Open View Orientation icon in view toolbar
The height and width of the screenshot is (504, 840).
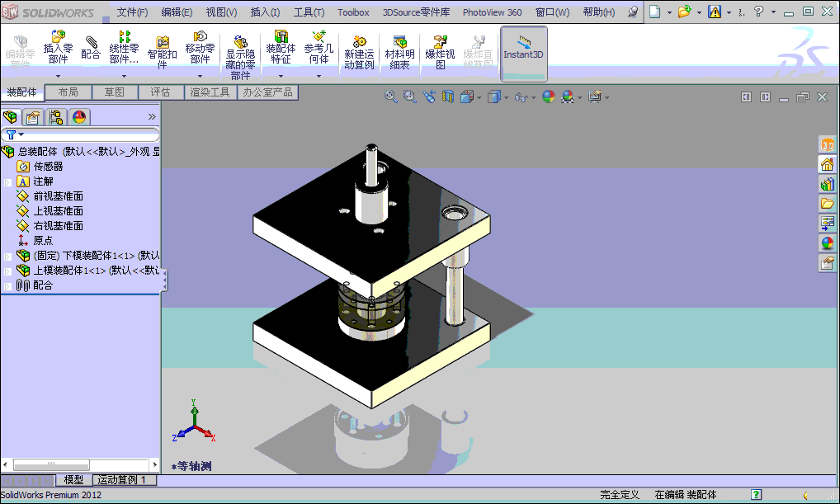(x=468, y=97)
